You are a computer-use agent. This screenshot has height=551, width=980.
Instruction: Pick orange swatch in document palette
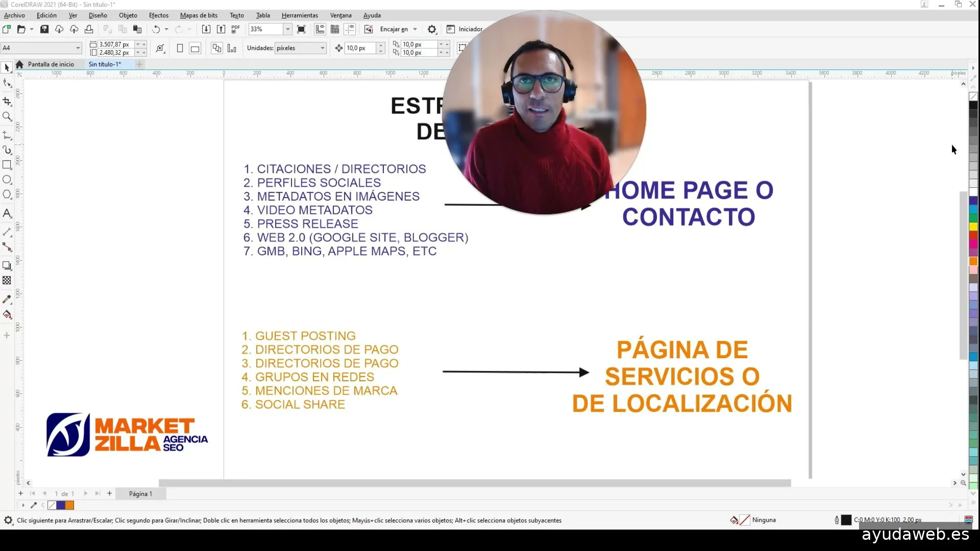pyautogui.click(x=70, y=505)
